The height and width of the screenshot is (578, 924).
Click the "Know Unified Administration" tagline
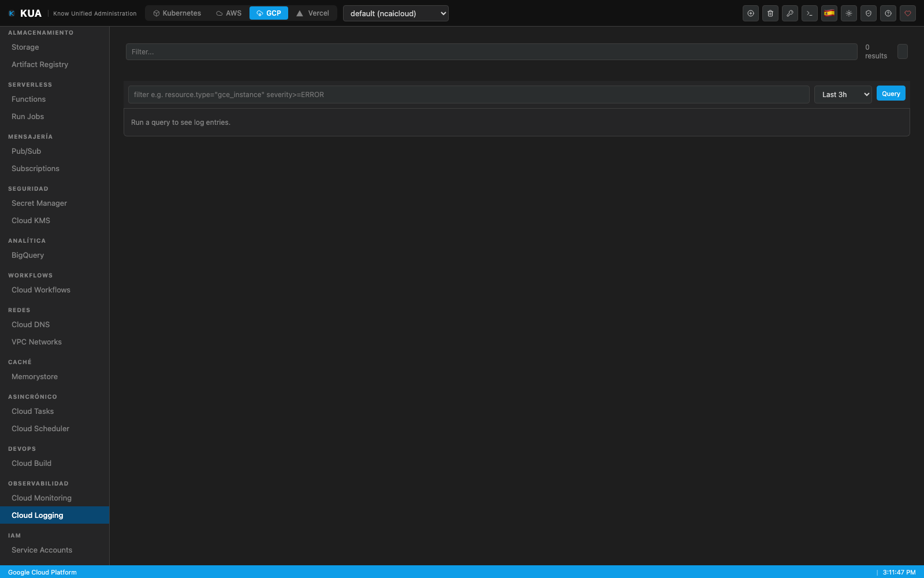[95, 13]
